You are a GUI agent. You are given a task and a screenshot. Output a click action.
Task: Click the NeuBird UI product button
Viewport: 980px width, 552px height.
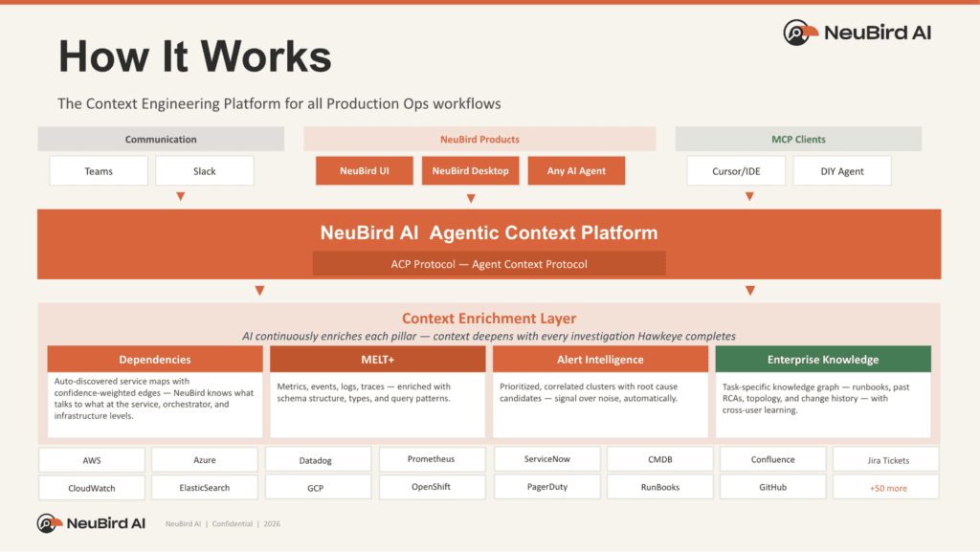click(365, 170)
